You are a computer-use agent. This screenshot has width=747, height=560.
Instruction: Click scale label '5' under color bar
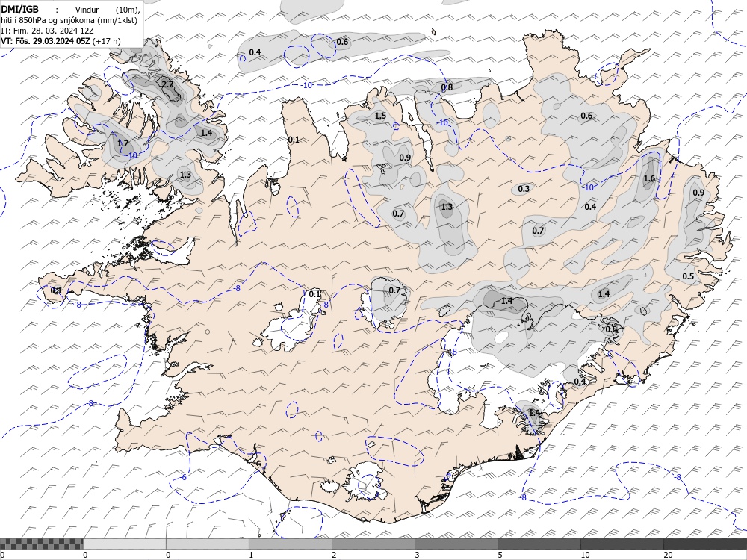pos(499,555)
